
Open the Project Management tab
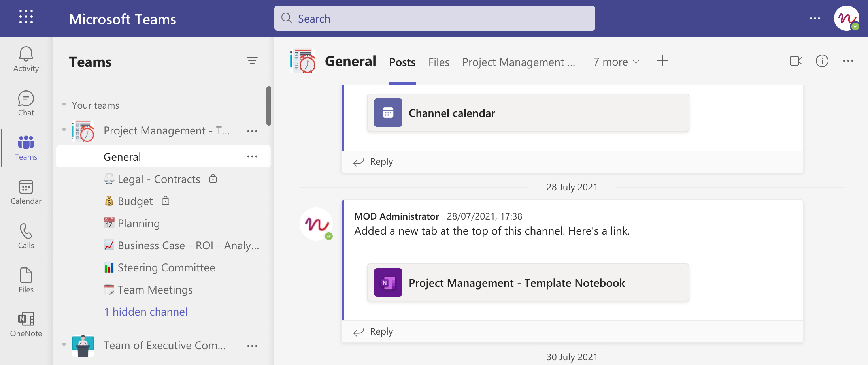pyautogui.click(x=518, y=62)
